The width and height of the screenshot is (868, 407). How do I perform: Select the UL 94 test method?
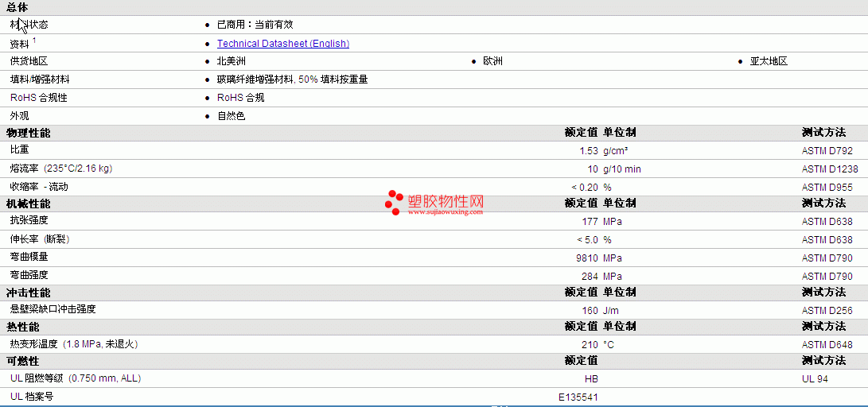pos(815,379)
